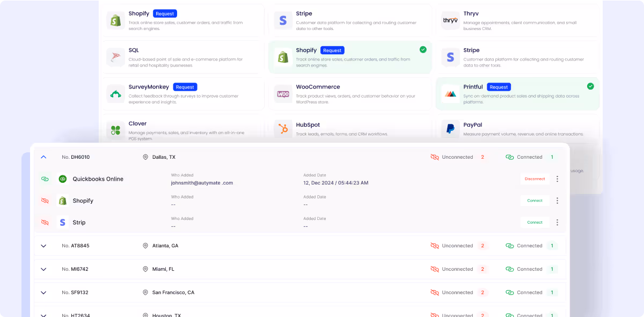Open three-dot menu for Shopify row
This screenshot has height=317, width=644.
pyautogui.click(x=557, y=201)
